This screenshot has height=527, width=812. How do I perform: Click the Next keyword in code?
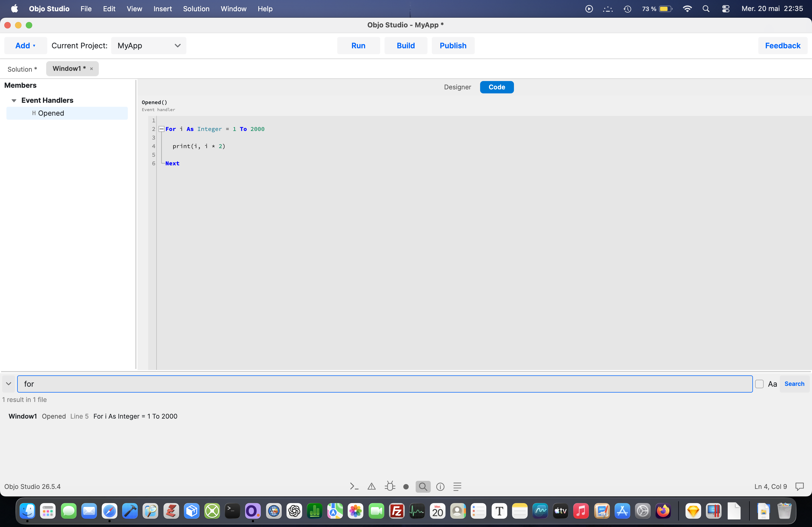click(x=172, y=163)
